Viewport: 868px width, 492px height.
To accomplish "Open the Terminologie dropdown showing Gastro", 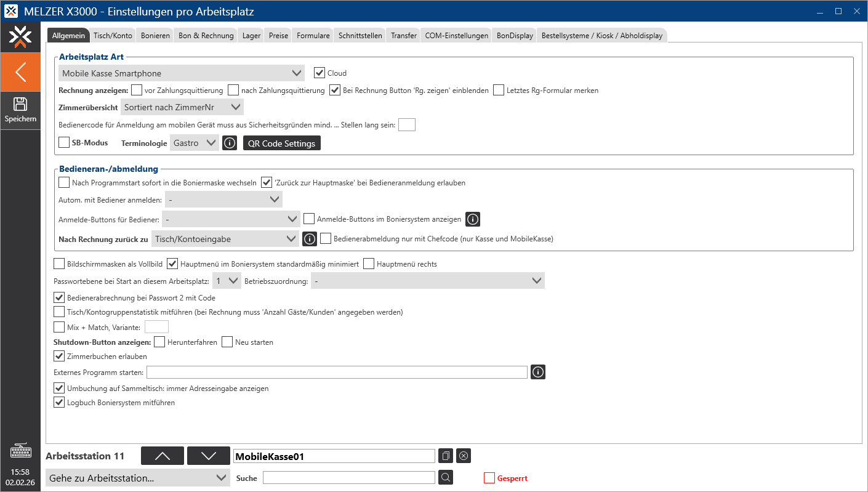I will tap(195, 143).
